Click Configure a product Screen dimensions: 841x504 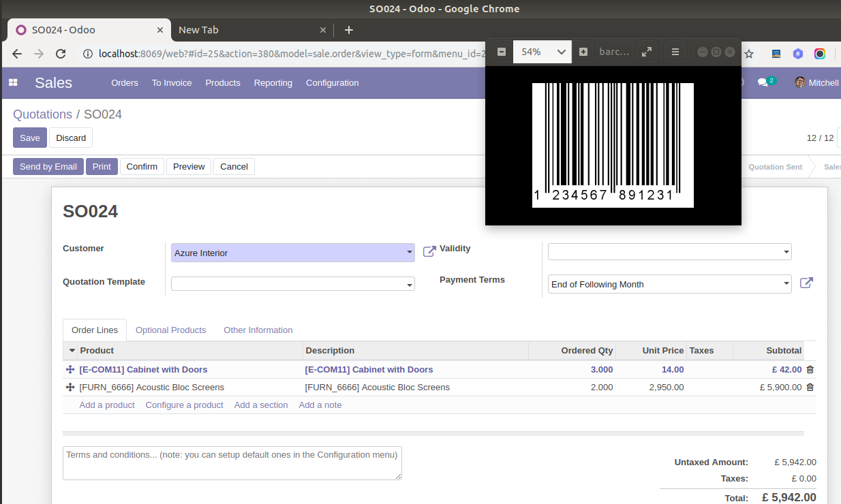point(184,405)
